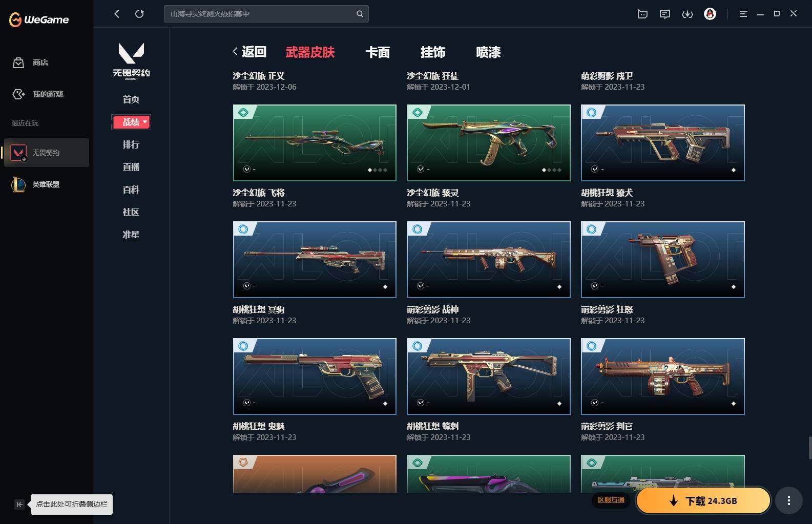The height and width of the screenshot is (524, 812).
Task: Click the 解锁于 2023-12-01 date text
Action: click(439, 87)
